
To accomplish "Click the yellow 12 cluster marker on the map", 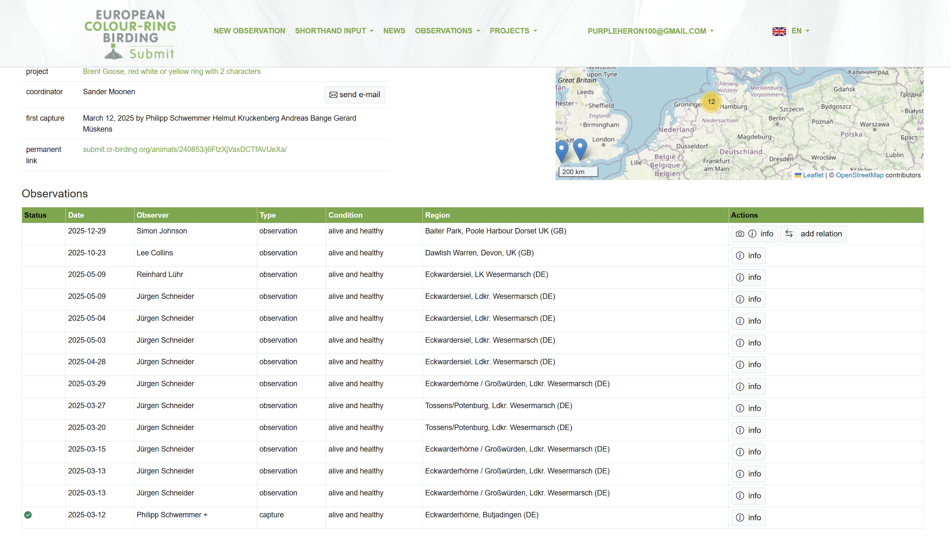I will [711, 102].
